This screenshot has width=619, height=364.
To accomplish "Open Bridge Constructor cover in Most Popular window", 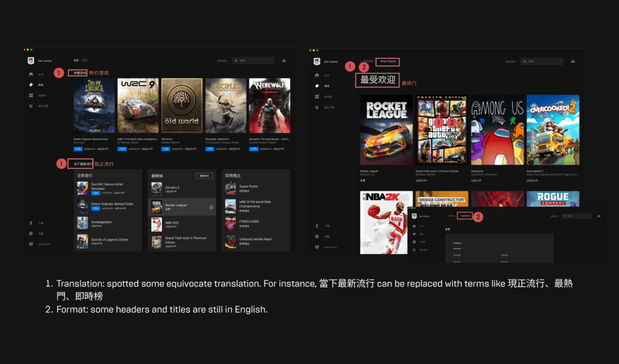I will point(442,199).
